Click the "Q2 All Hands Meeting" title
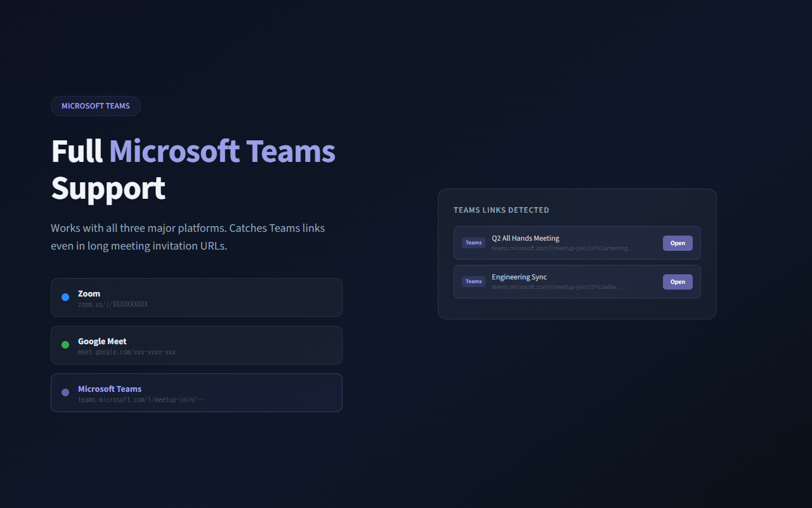 (525, 238)
